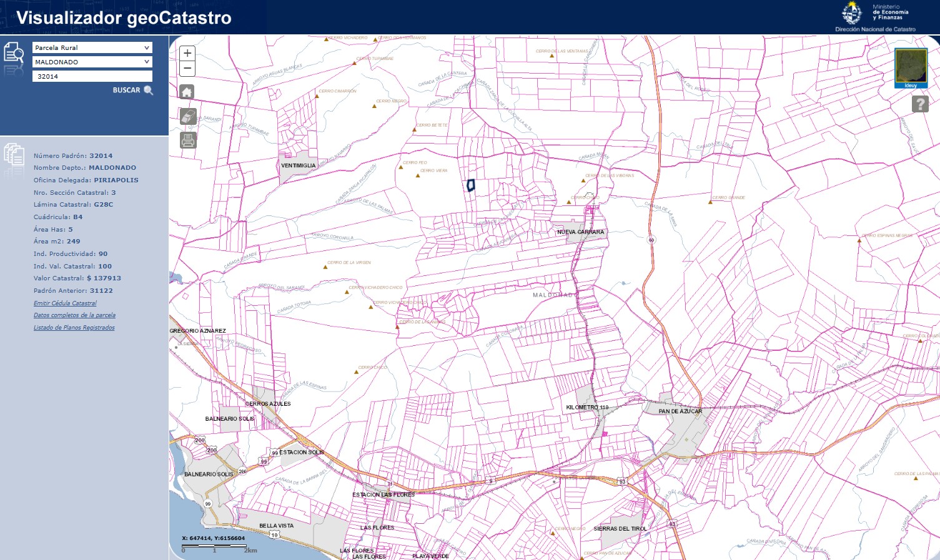Click the eraser clear-selection tool
The width and height of the screenshot is (940, 560).
coord(188,116)
